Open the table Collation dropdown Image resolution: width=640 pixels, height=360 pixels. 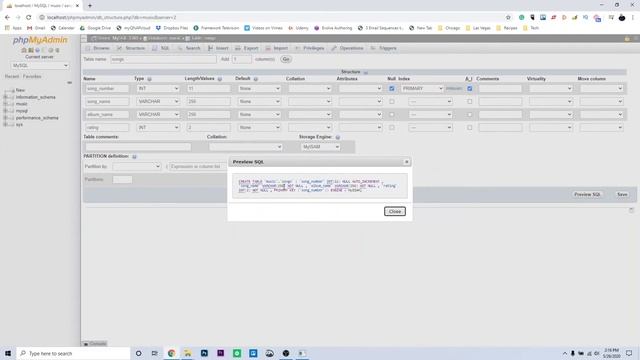point(245,147)
